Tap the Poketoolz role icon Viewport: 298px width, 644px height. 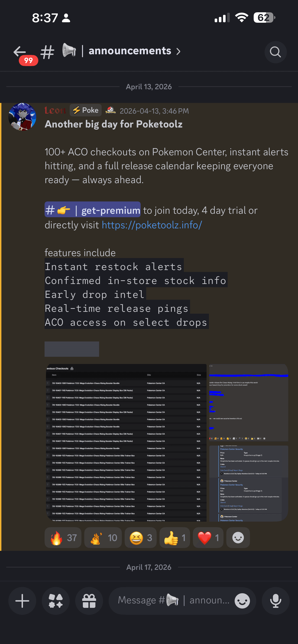110,110
